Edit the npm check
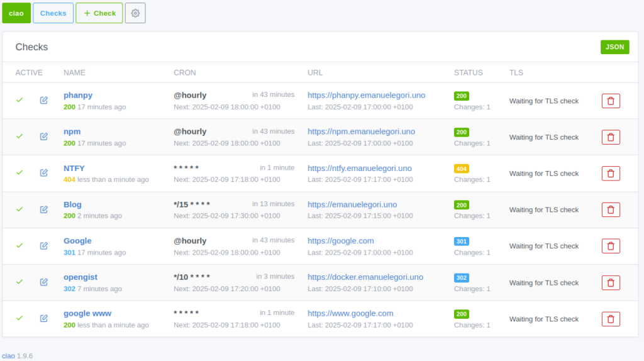Viewport: 644px width, 361px height. pos(44,136)
